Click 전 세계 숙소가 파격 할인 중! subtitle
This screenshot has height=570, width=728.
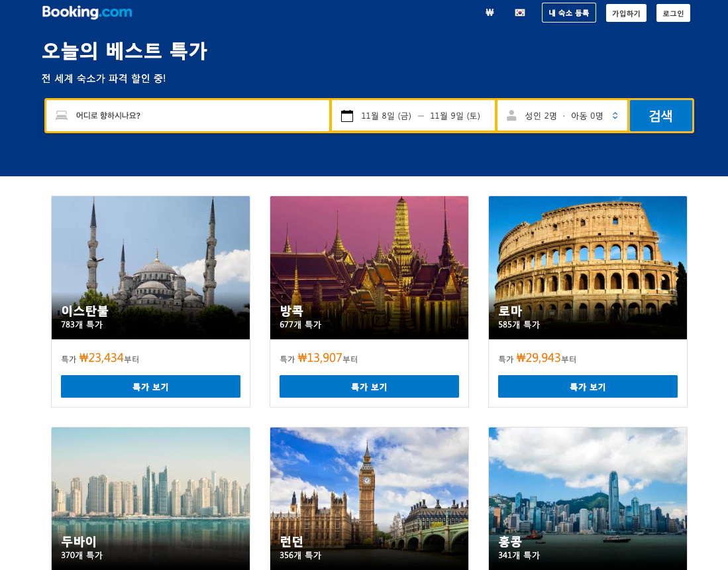[x=103, y=78]
